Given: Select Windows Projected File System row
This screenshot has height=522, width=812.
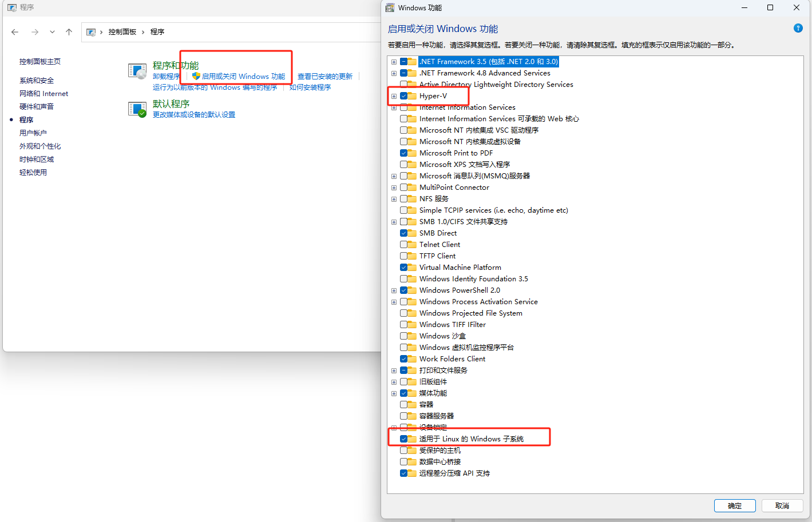Looking at the screenshot, I should 470,313.
